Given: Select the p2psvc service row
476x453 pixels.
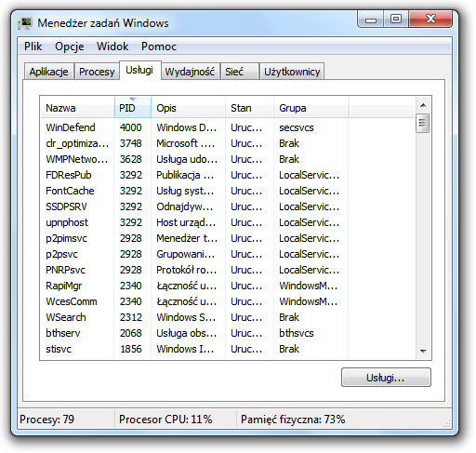Looking at the screenshot, I should (228, 254).
